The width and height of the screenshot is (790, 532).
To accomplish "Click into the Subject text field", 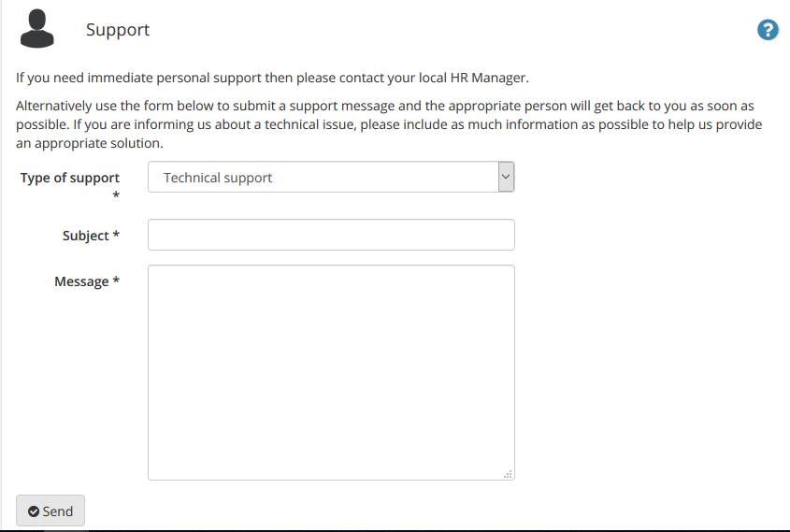I will [331, 235].
